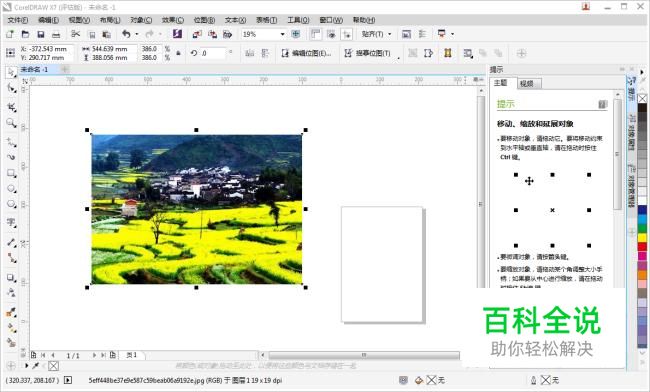The height and width of the screenshot is (392, 650).
Task: Expand the color palette flyout arrow
Action: [642, 72]
